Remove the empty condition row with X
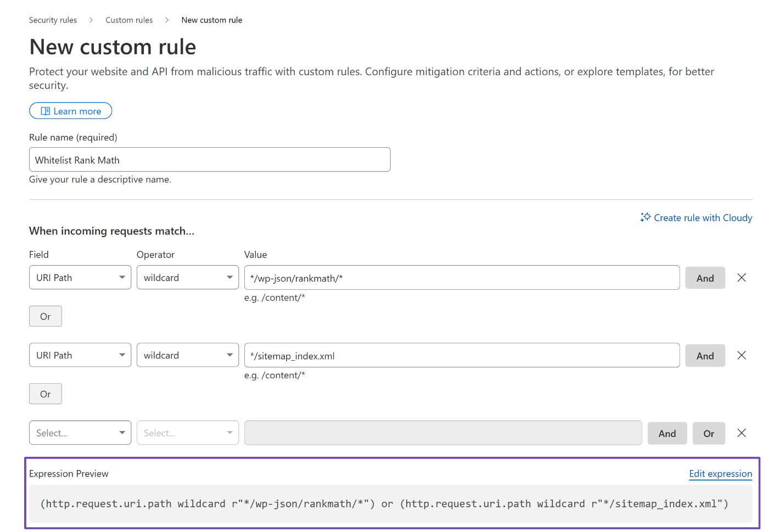Image resolution: width=768 pixels, height=532 pixels. tap(742, 433)
